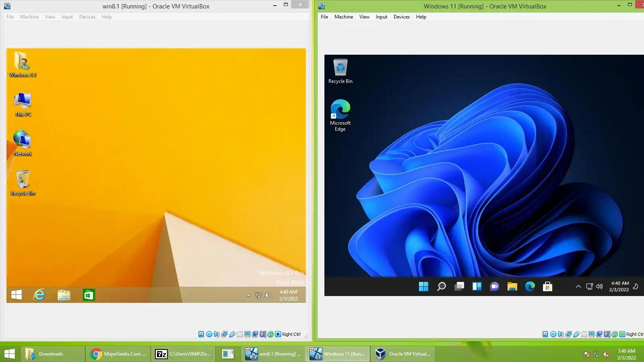Switch to MajorGeeks.Com Chrome window in taskbar
The image size is (644, 362).
(x=118, y=354)
